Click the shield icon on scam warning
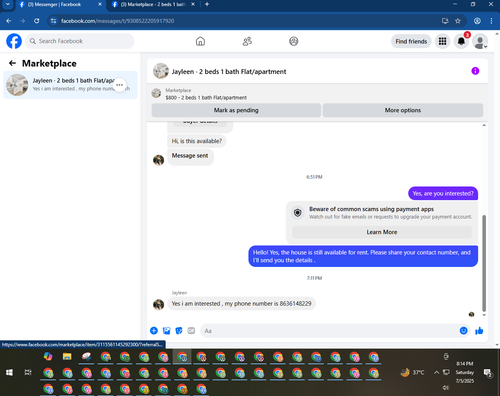This screenshot has width=500, height=396. click(x=298, y=212)
